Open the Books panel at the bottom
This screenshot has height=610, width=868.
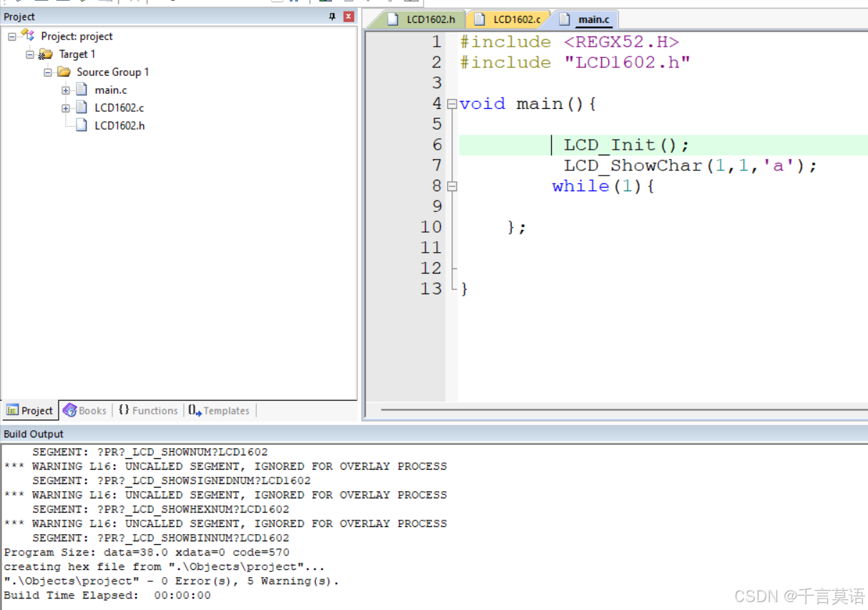click(x=84, y=410)
